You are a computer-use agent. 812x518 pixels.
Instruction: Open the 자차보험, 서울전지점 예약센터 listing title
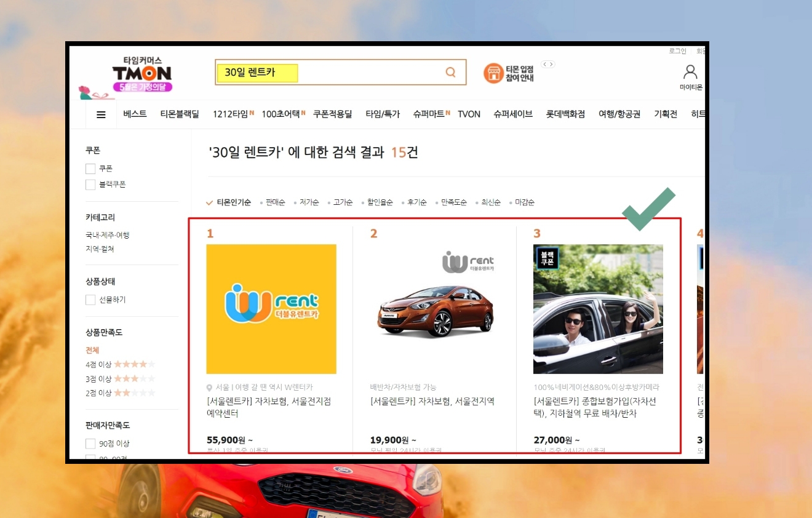(x=269, y=407)
